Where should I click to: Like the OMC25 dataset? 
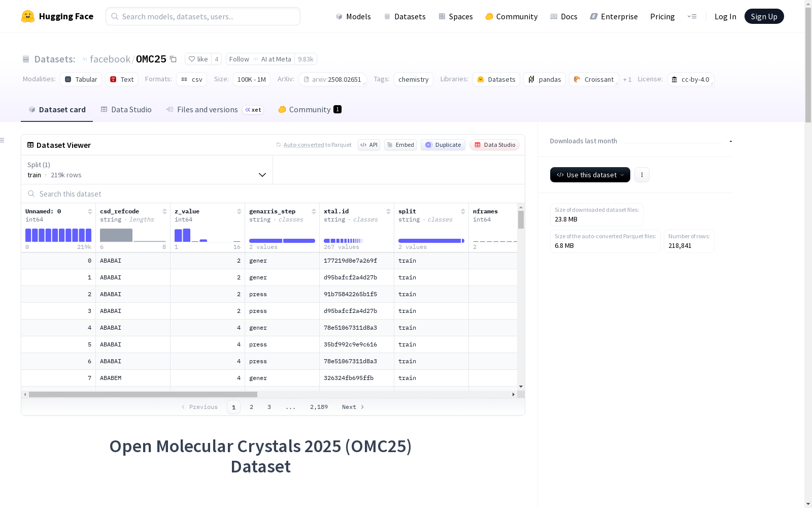click(198, 59)
